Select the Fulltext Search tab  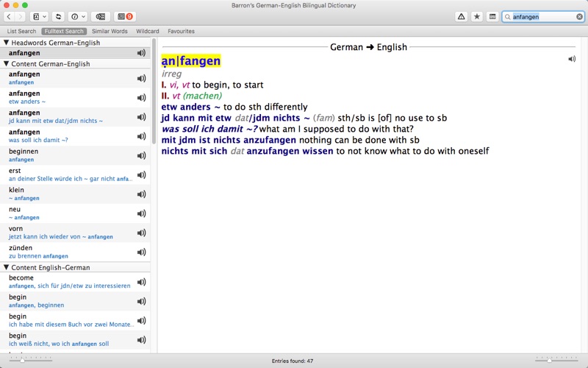point(64,31)
